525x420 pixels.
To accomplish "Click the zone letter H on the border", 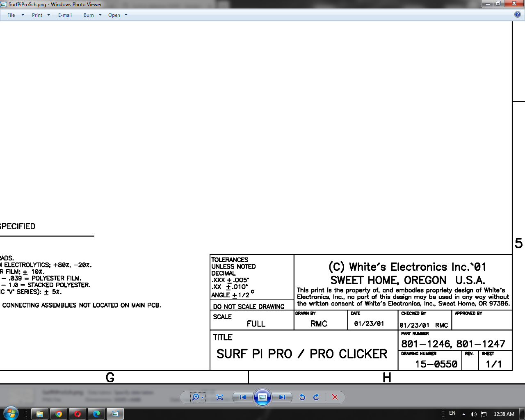I will point(387,377).
